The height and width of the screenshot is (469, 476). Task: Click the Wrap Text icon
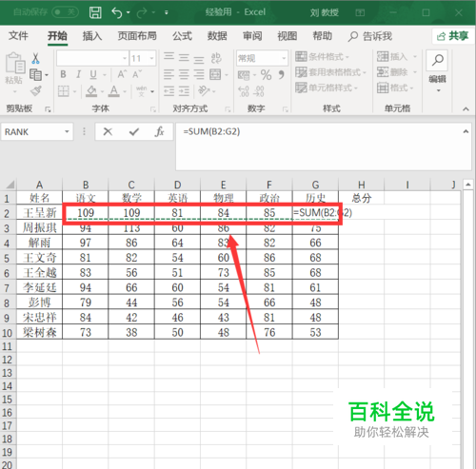coord(216,58)
